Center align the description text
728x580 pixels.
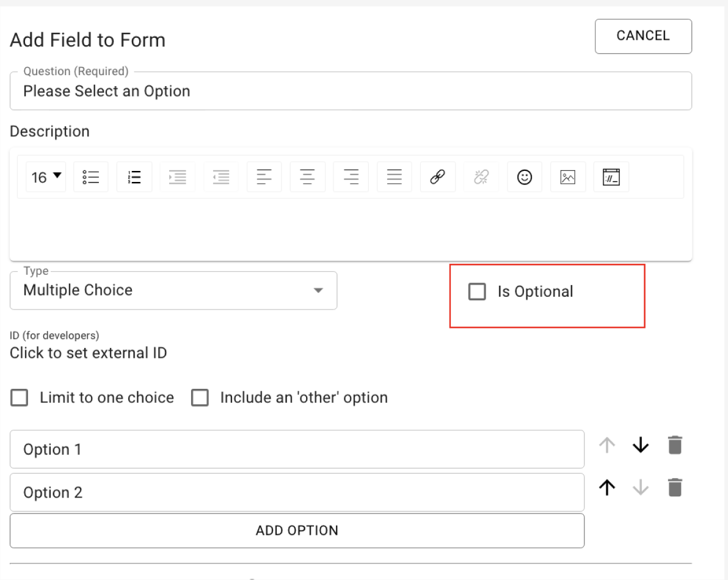click(x=308, y=177)
